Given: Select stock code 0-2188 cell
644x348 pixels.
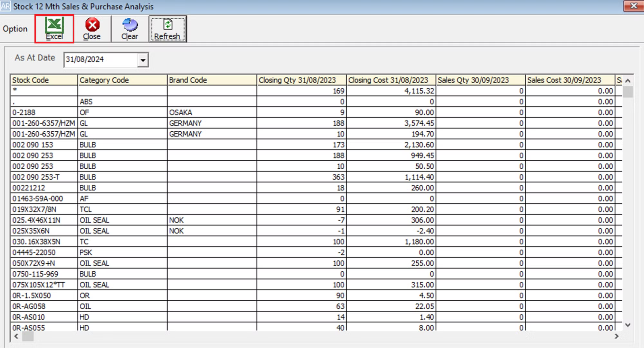Looking at the screenshot, I should [44, 112].
